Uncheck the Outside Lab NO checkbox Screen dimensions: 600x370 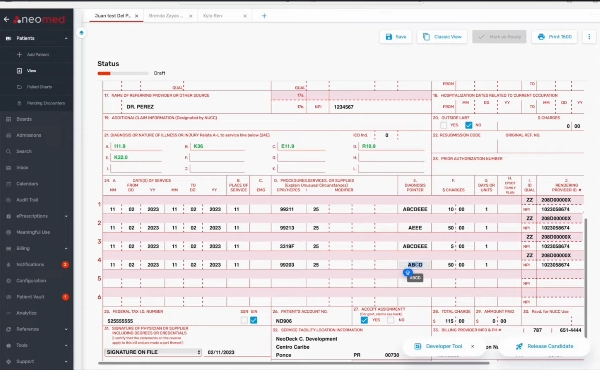[468, 125]
